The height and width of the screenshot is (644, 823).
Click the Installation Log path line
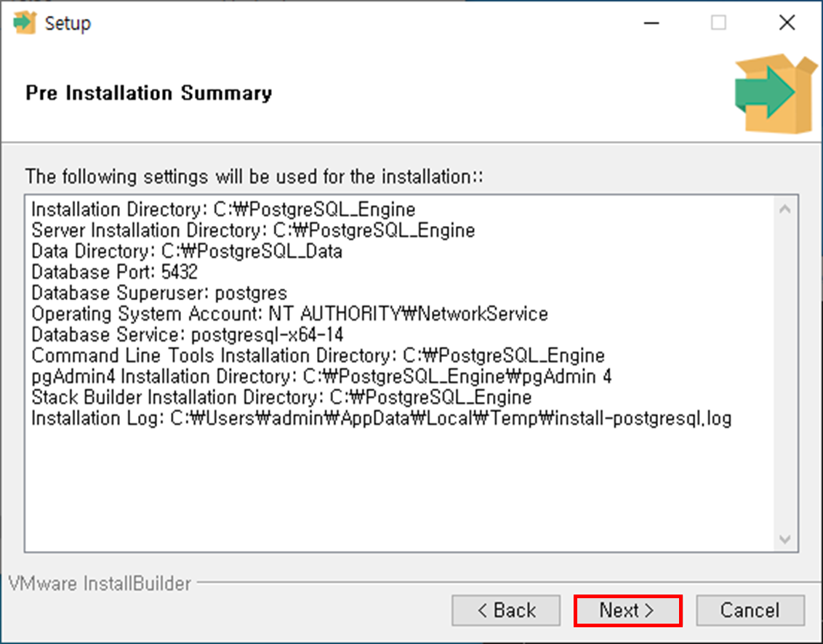click(382, 419)
